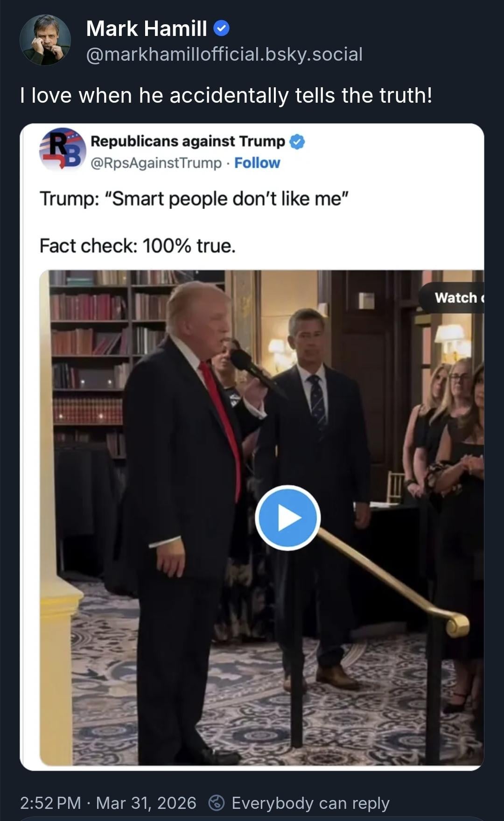Click the Everybody can reply label
This screenshot has width=504, height=821.
pyautogui.click(x=310, y=803)
